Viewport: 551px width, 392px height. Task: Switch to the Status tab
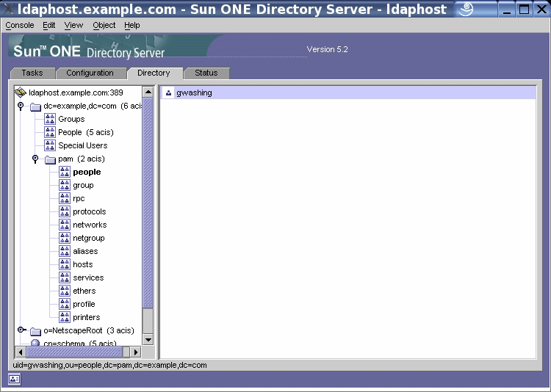coord(206,73)
